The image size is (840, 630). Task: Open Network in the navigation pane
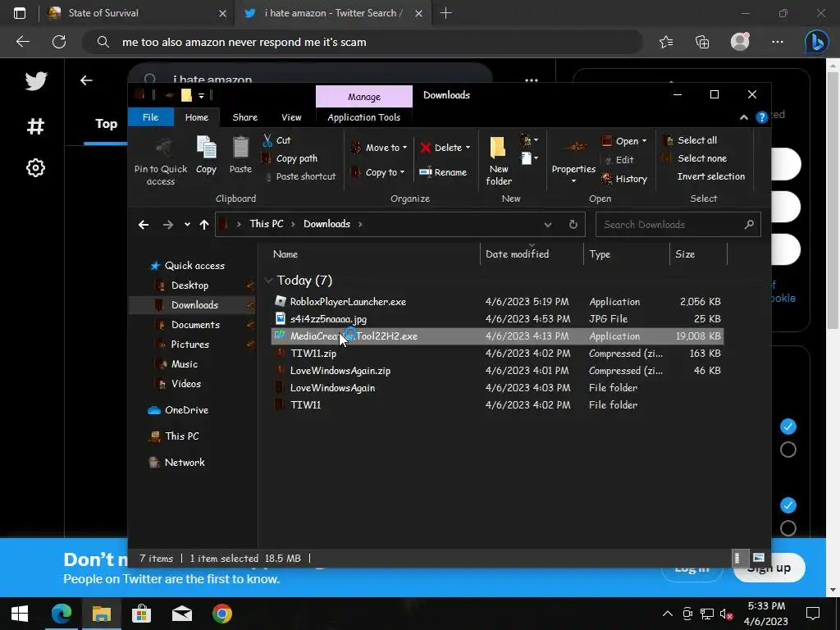tap(185, 463)
